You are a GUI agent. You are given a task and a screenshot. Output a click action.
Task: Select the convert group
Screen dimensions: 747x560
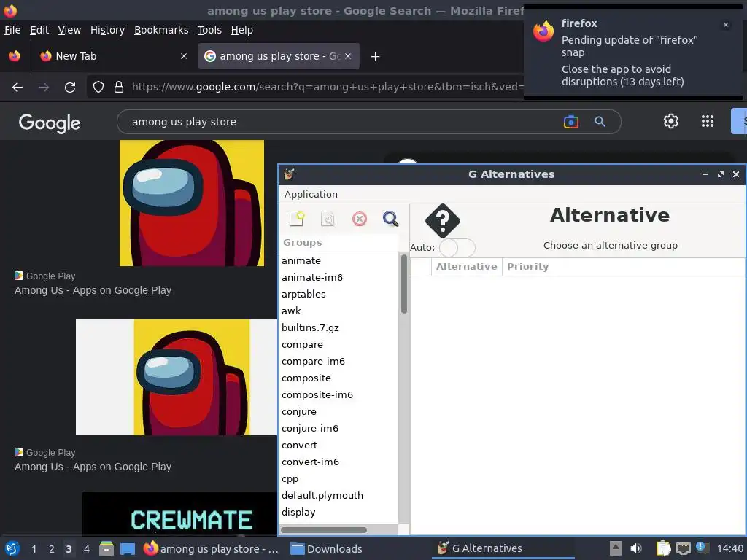click(x=299, y=445)
